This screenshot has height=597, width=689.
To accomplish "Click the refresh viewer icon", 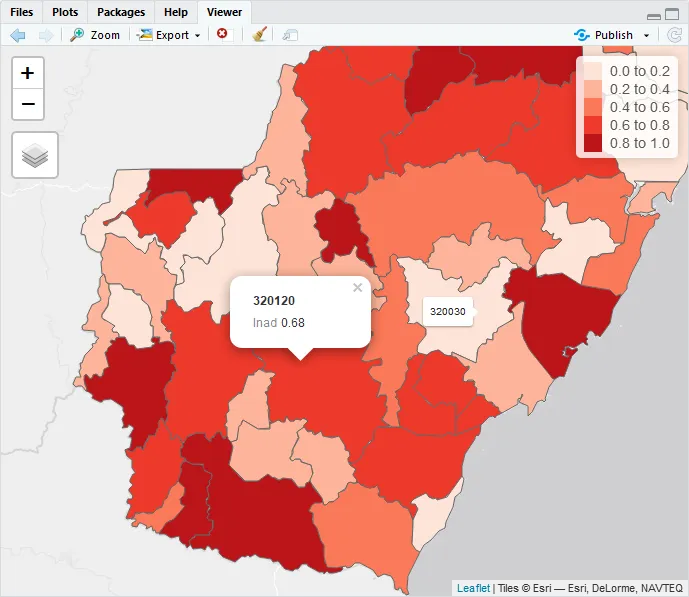I will 674,35.
